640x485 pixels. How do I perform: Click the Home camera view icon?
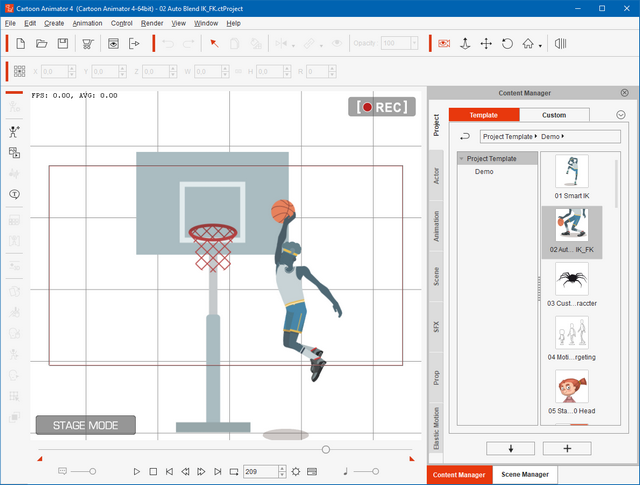tap(528, 43)
